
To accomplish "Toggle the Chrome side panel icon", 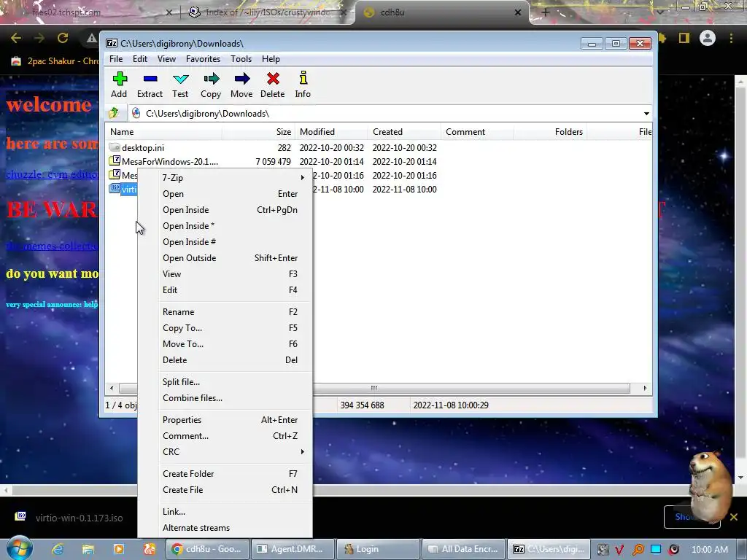I will click(x=684, y=38).
